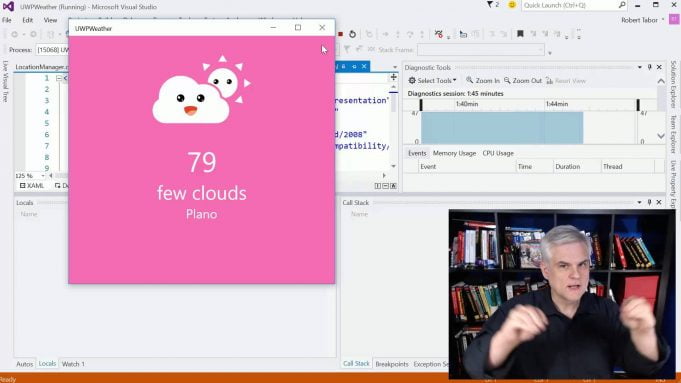Open the File menu
This screenshot has width=681, height=383.
click(7, 20)
